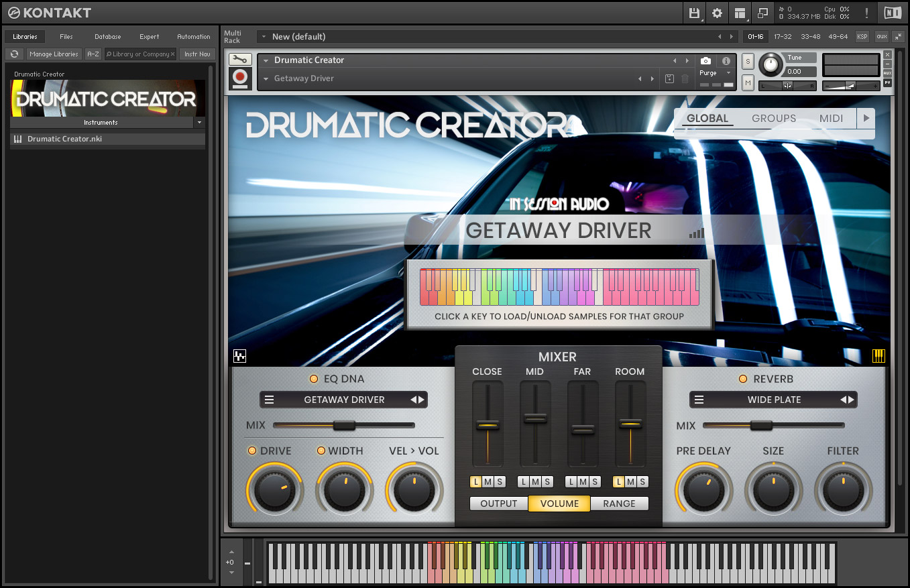The image size is (910, 588).
Task: Open workspace layout panel menu
Action: coord(740,13)
